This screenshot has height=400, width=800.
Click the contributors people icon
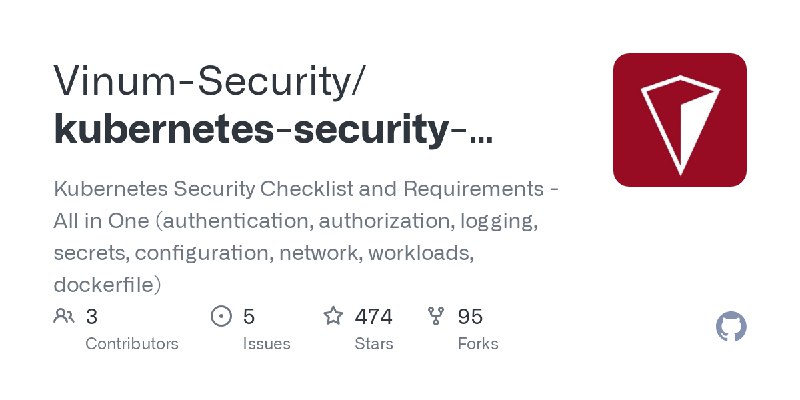click(x=64, y=316)
